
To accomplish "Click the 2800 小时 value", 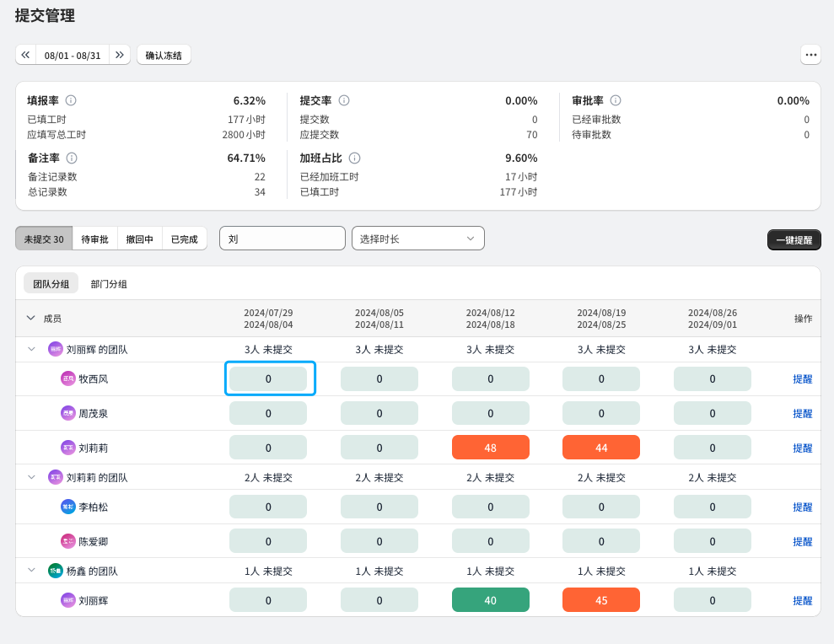I will (244, 135).
